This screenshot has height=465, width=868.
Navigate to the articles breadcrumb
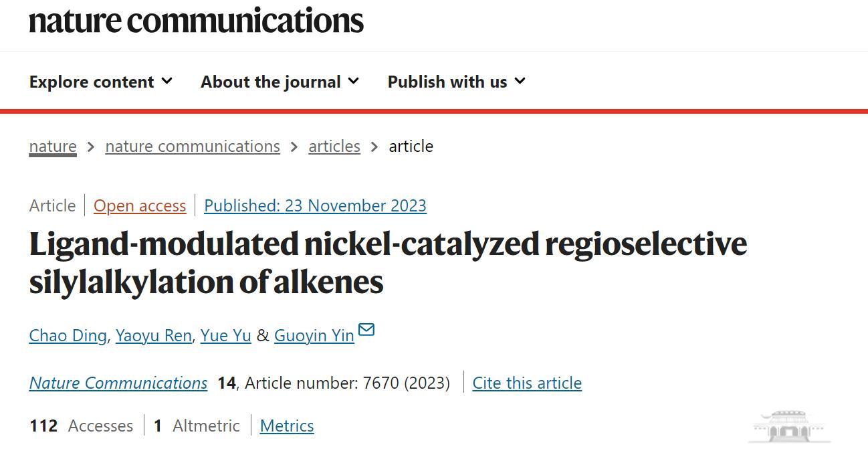(334, 147)
